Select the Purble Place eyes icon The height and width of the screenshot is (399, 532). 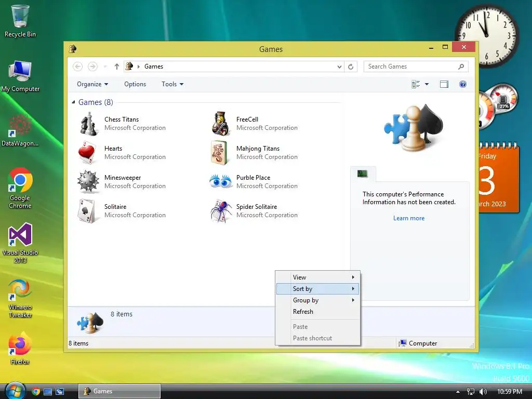[x=220, y=181]
